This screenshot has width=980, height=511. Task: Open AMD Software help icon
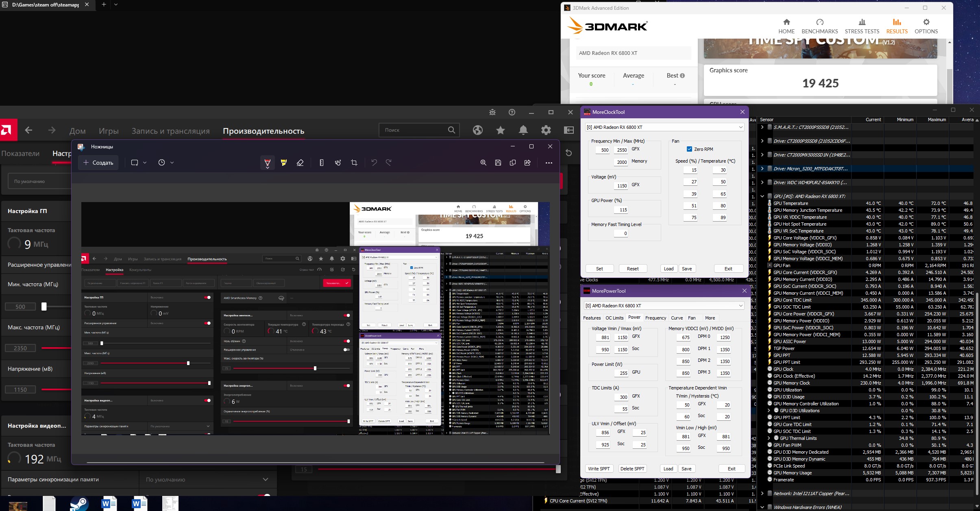(x=512, y=112)
